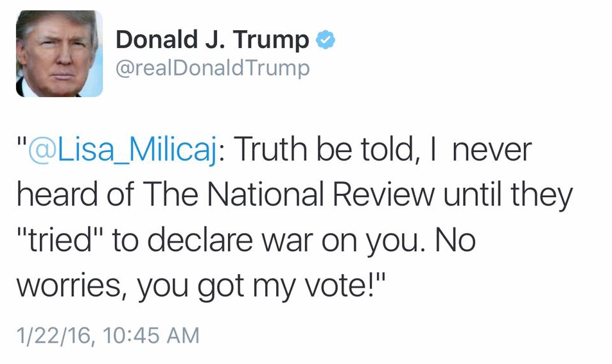Open the Donald J. Trump display name
Image resolution: width=612 pixels, height=364 pixels.
click(x=212, y=41)
